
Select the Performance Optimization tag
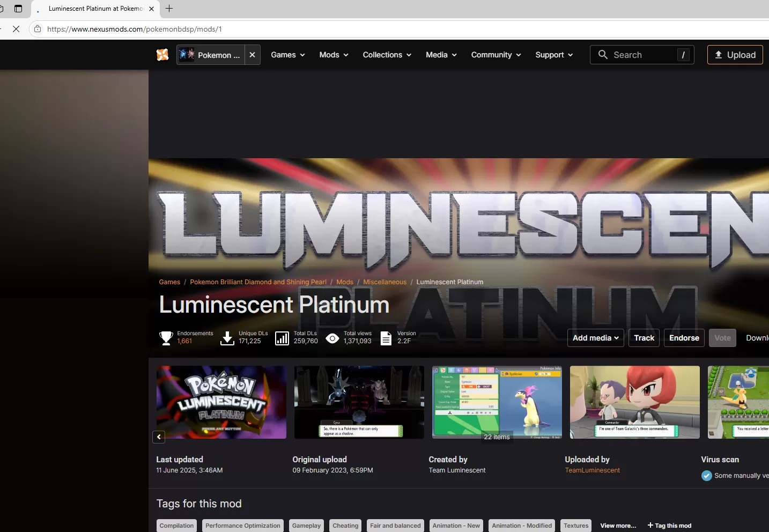point(243,526)
